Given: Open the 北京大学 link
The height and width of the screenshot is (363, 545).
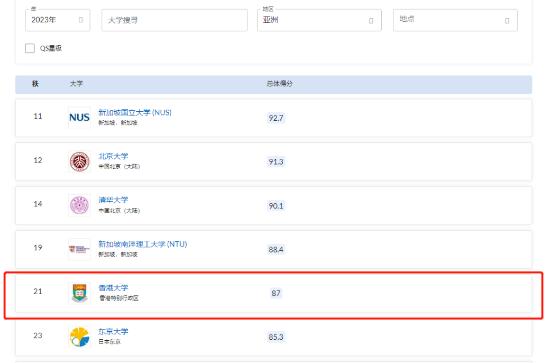Looking at the screenshot, I should [113, 156].
